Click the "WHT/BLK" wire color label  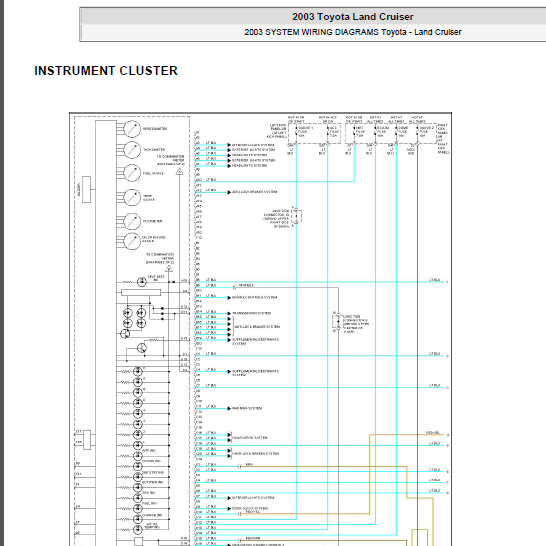246,286
